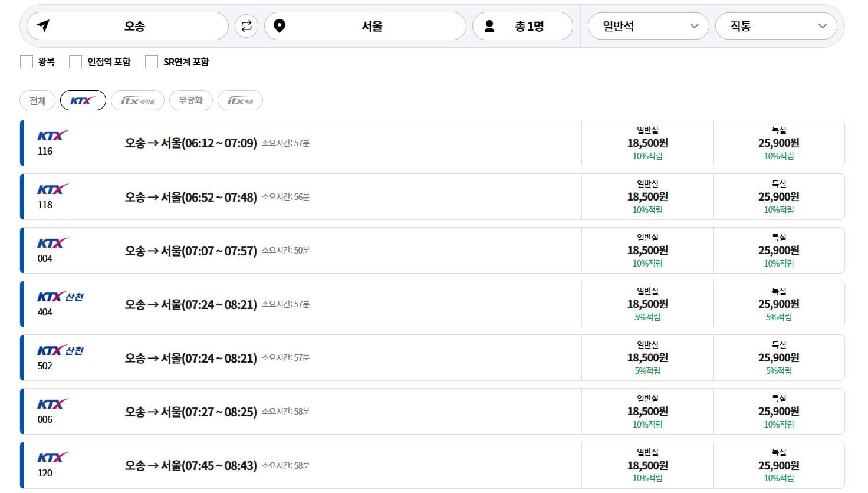Click the passenger person icon

pyautogui.click(x=489, y=25)
